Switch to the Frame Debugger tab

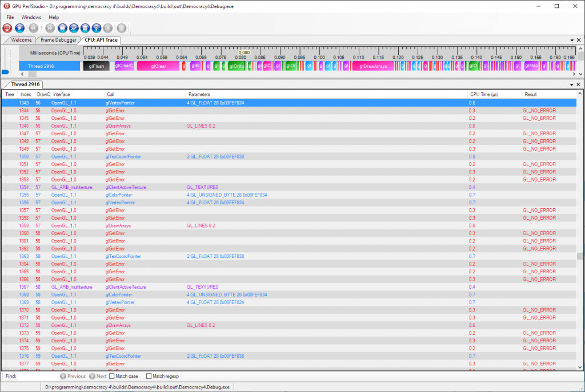click(x=58, y=40)
